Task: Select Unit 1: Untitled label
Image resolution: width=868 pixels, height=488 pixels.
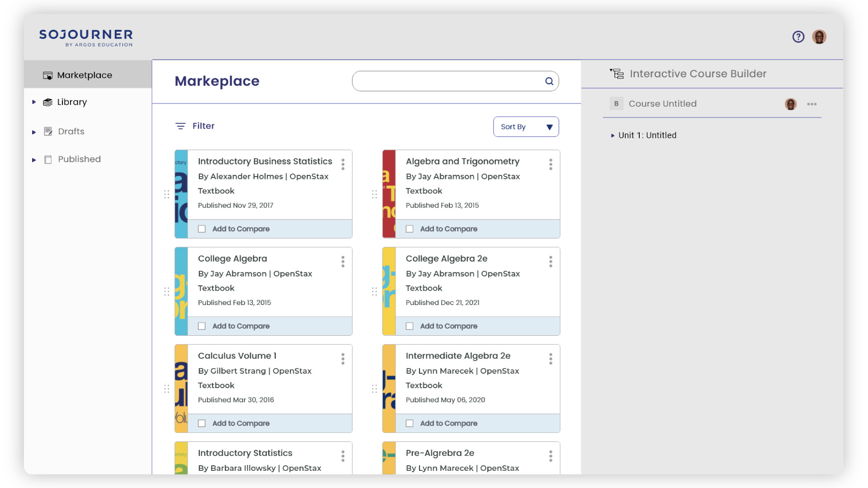Action: click(647, 136)
